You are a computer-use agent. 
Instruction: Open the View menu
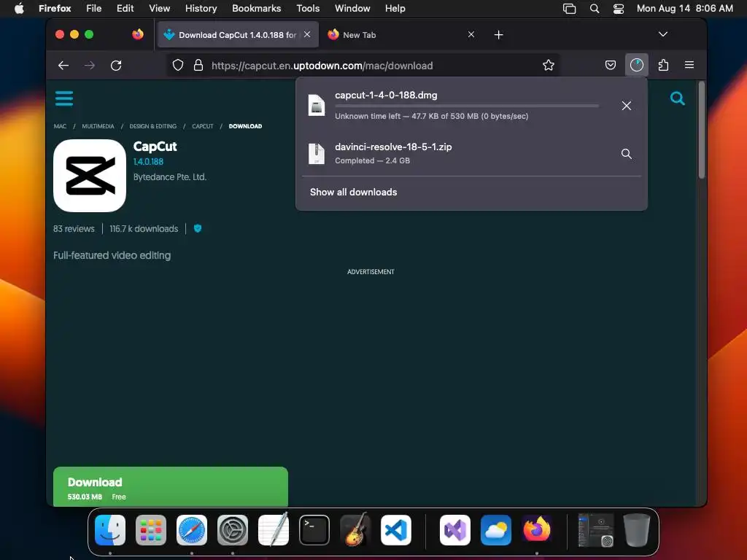[x=159, y=9]
